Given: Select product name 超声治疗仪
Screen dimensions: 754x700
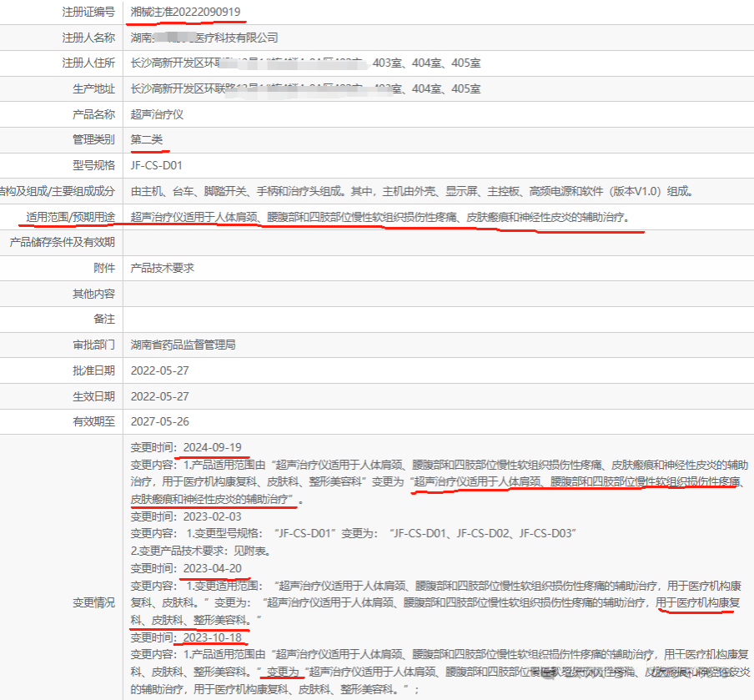Looking at the screenshot, I should 157,114.
